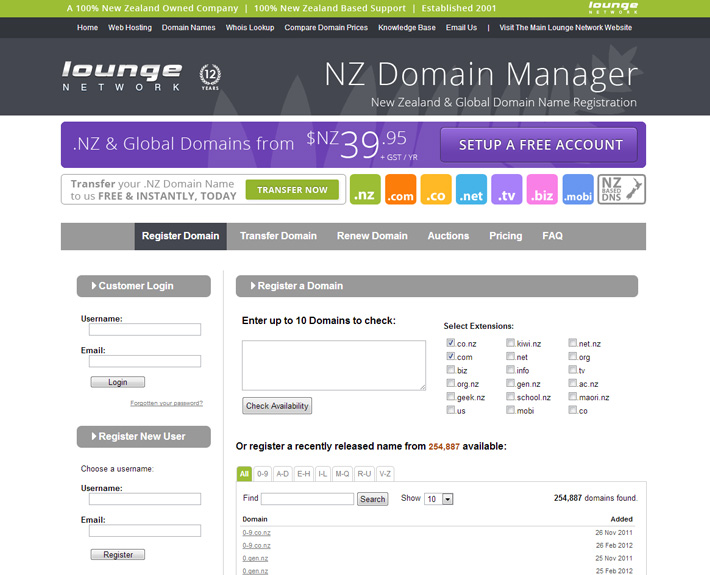Check the maori.nz extension checkbox
This screenshot has width=710, height=575.
point(573,397)
